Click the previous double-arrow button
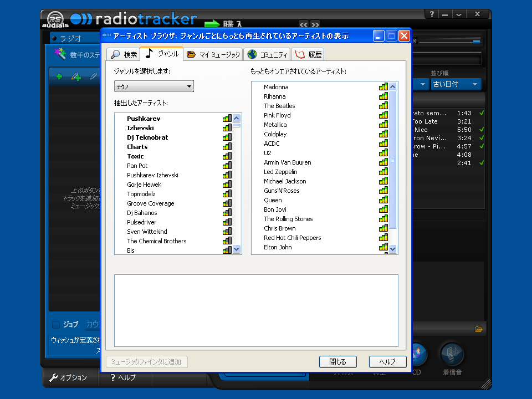 (304, 24)
